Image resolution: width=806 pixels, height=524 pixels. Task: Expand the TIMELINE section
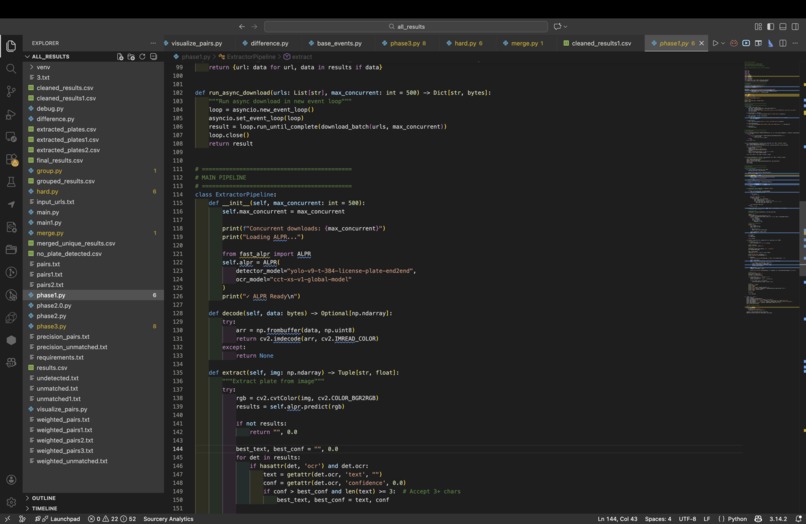coord(44,508)
